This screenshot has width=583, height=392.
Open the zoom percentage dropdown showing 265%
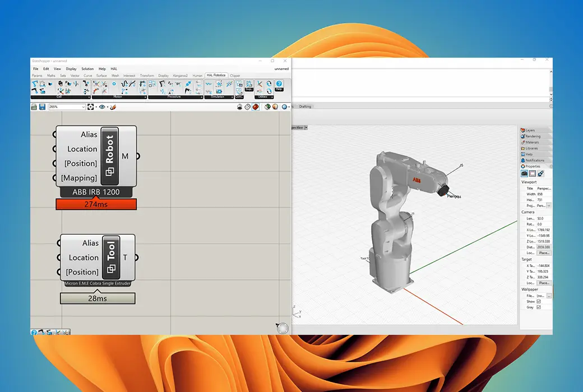pyautogui.click(x=84, y=107)
